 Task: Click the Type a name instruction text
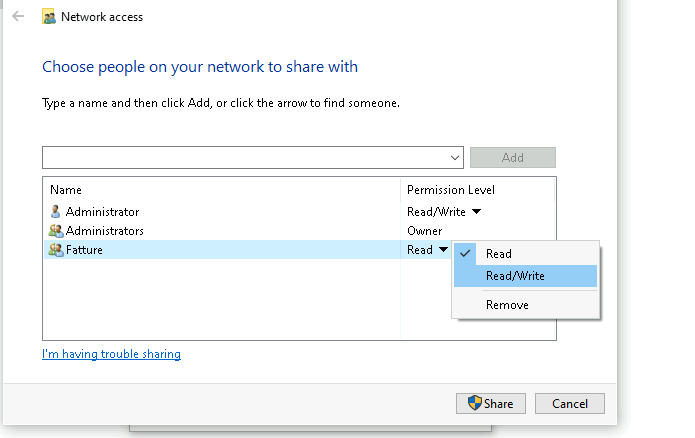[x=221, y=103]
